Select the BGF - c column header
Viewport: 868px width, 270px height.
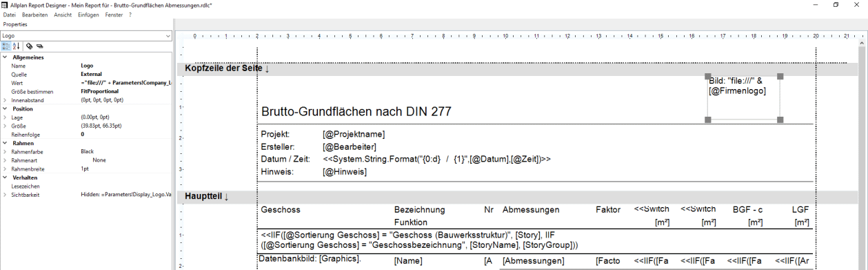coord(748,209)
